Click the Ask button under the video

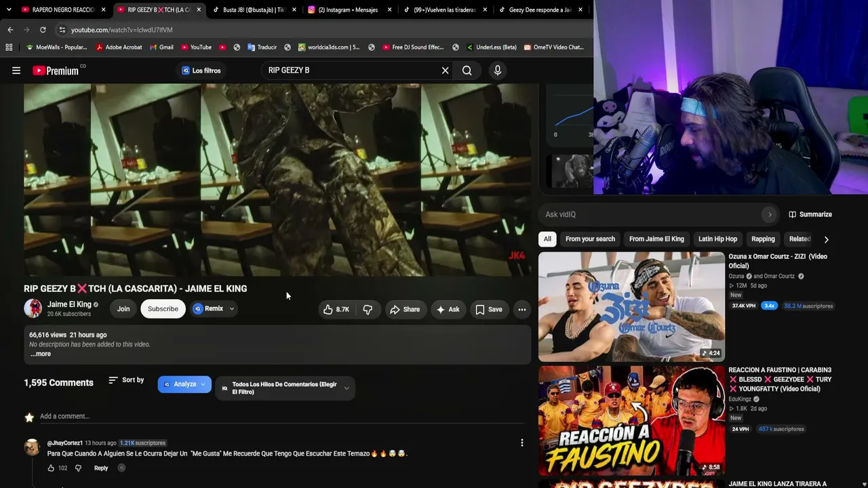click(448, 309)
